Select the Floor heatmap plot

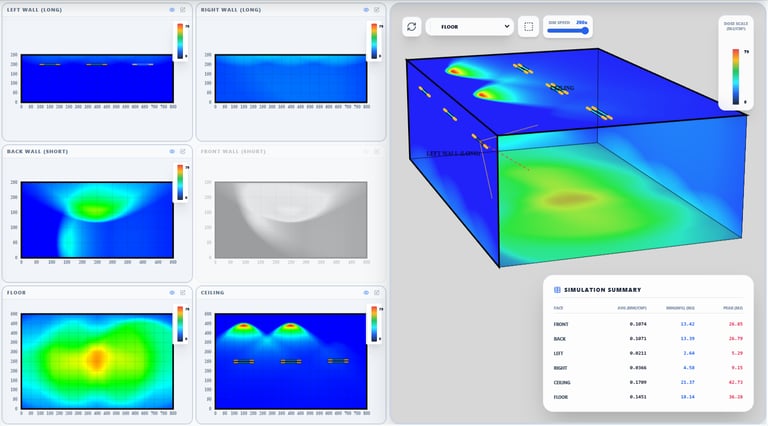97,361
